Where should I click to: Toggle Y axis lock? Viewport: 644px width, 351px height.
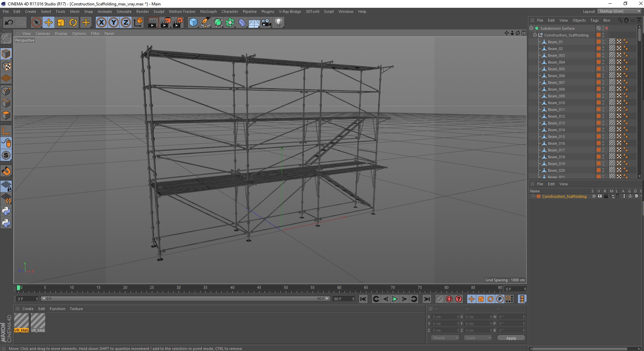click(x=114, y=23)
